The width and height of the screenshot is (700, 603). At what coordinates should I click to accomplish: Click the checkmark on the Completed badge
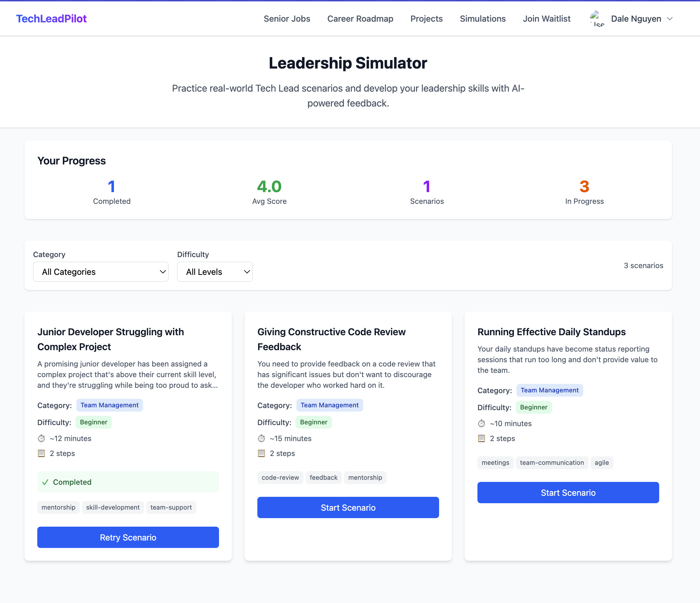(45, 482)
